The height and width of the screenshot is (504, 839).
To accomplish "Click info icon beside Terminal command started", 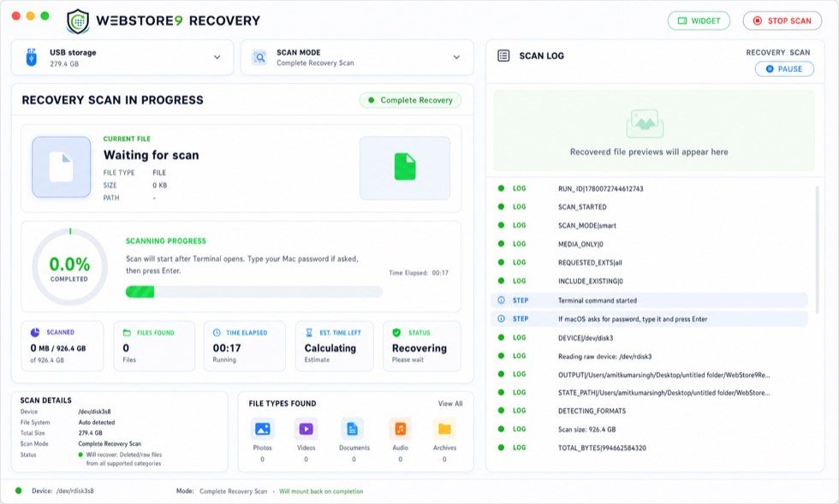I will coord(502,300).
